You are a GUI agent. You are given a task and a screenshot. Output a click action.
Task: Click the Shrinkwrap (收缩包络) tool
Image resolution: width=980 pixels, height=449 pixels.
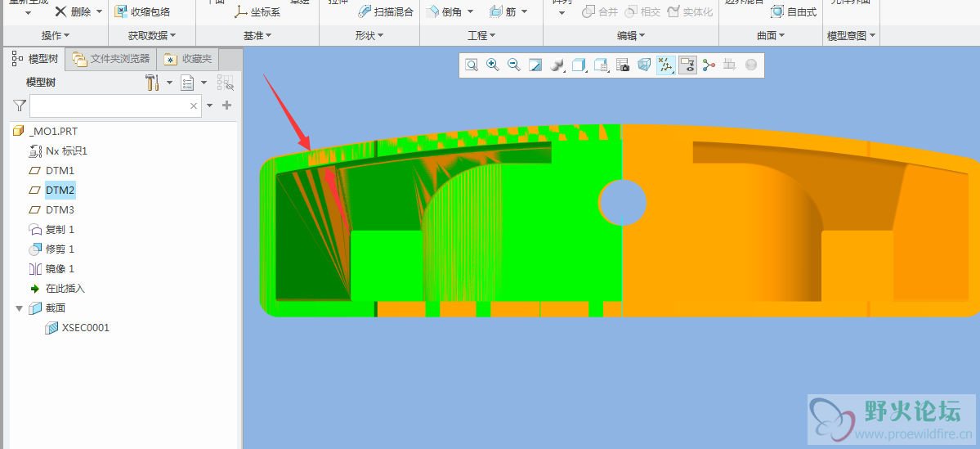[x=141, y=12]
